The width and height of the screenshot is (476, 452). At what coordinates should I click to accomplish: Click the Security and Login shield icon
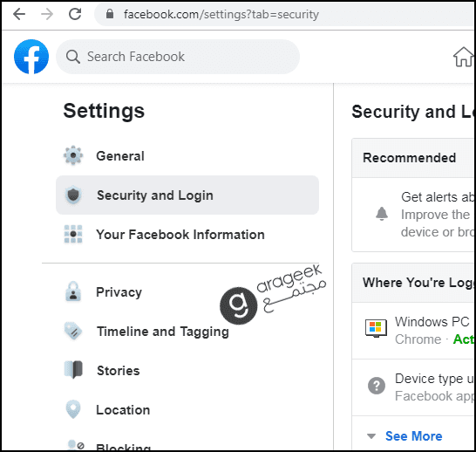click(73, 195)
